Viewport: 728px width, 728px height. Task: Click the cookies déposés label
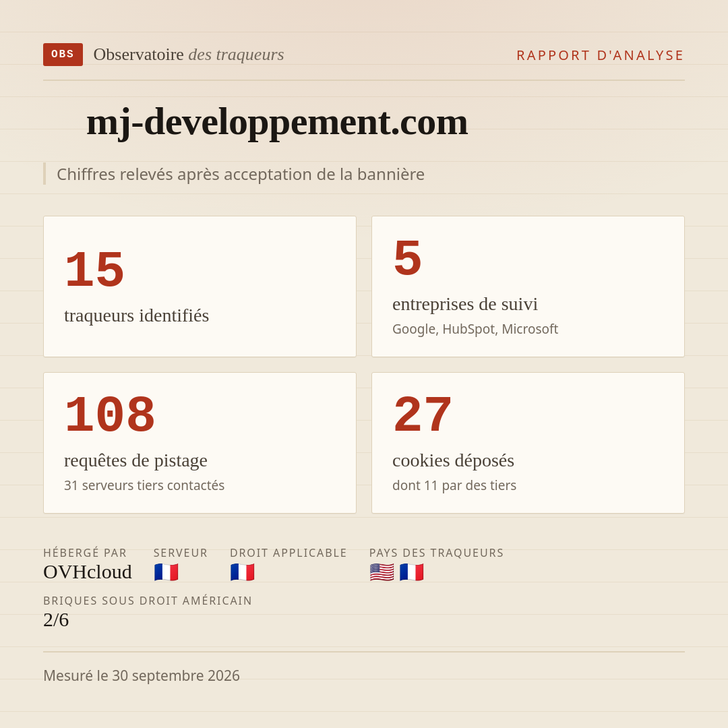coord(453,460)
